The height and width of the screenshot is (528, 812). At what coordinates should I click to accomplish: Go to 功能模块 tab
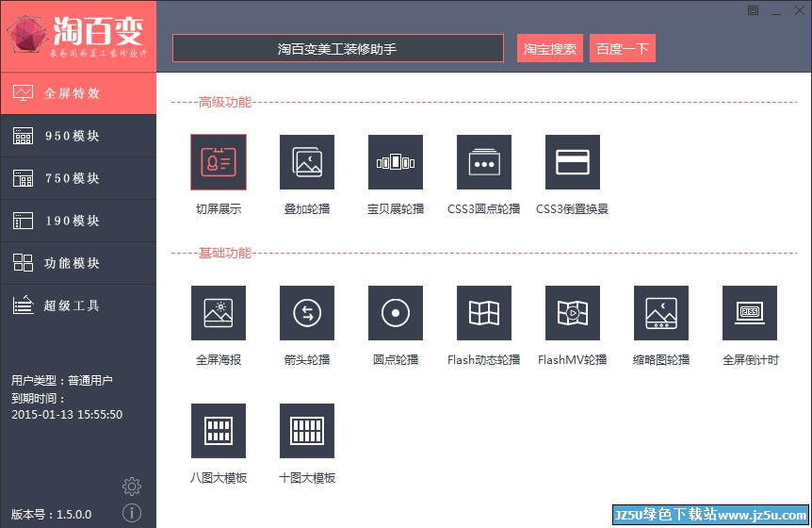[78, 263]
